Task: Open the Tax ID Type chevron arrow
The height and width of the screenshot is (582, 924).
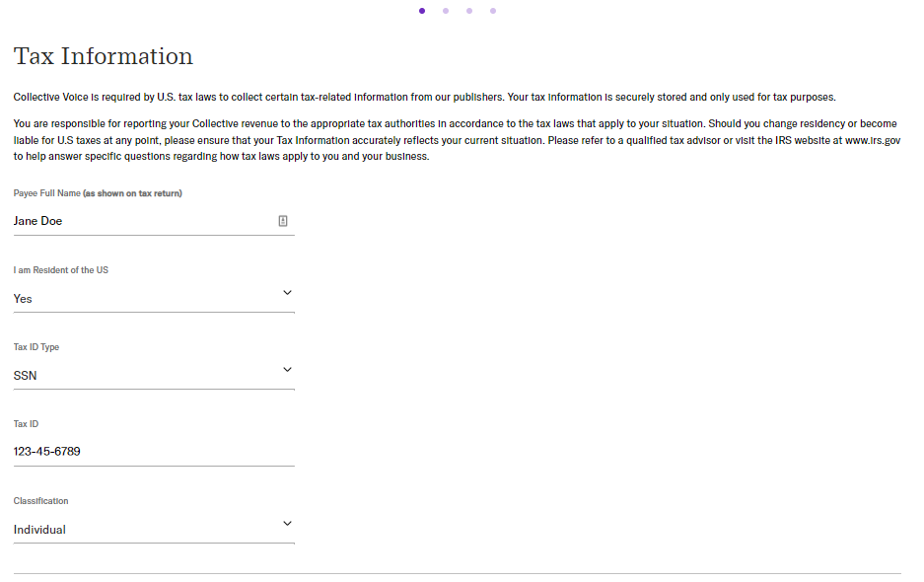Action: [287, 370]
